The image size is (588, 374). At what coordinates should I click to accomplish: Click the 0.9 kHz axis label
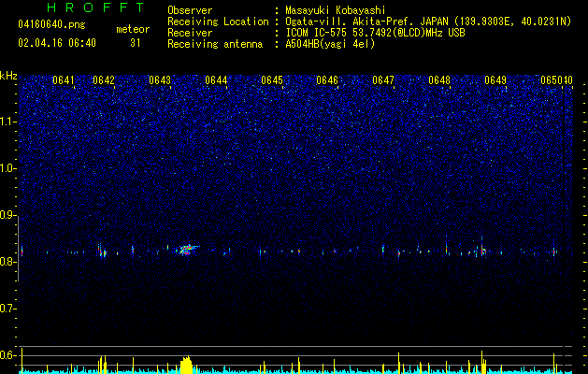tap(8, 215)
